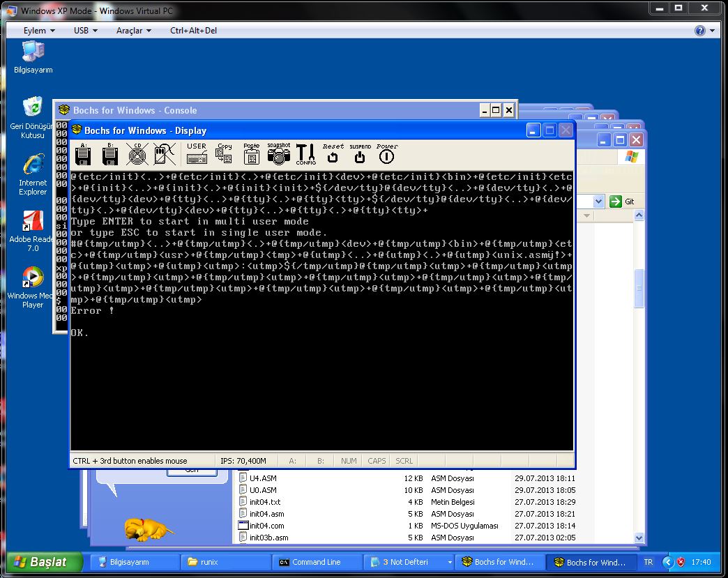The height and width of the screenshot is (578, 728).
Task: Click 29.07.2013 18:11 date of U4.ASM
Action: (x=545, y=478)
